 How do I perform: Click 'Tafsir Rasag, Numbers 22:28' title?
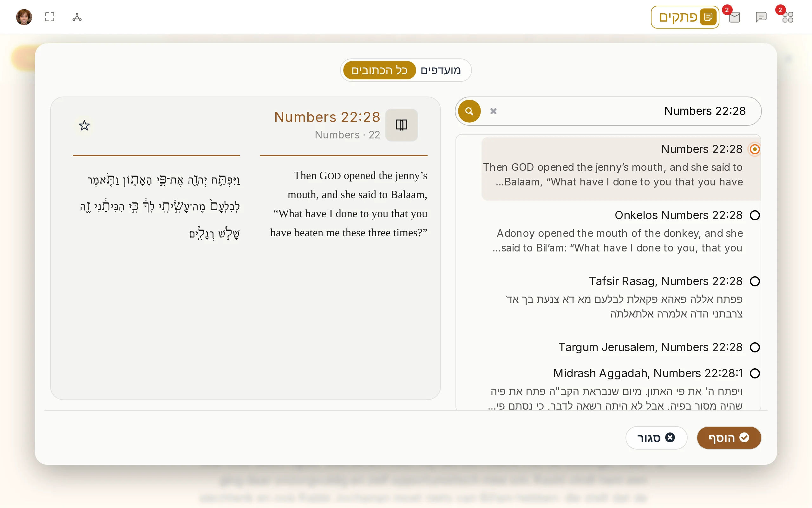click(666, 281)
